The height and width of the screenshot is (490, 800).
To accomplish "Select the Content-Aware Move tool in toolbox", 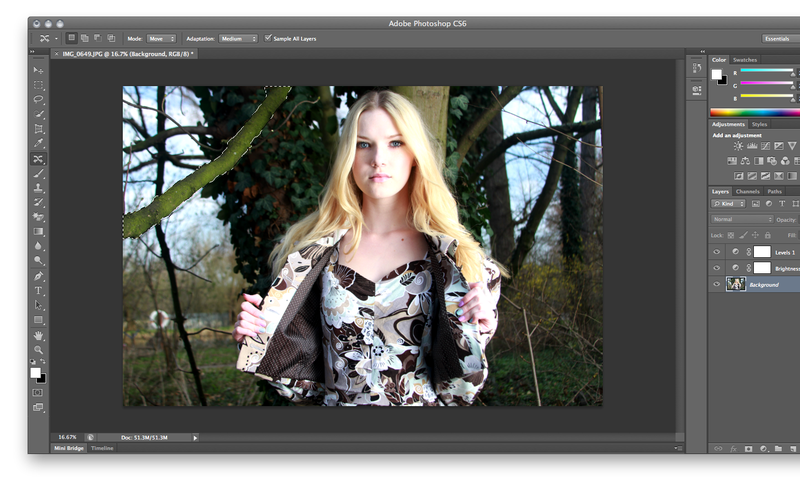I will click(x=38, y=159).
